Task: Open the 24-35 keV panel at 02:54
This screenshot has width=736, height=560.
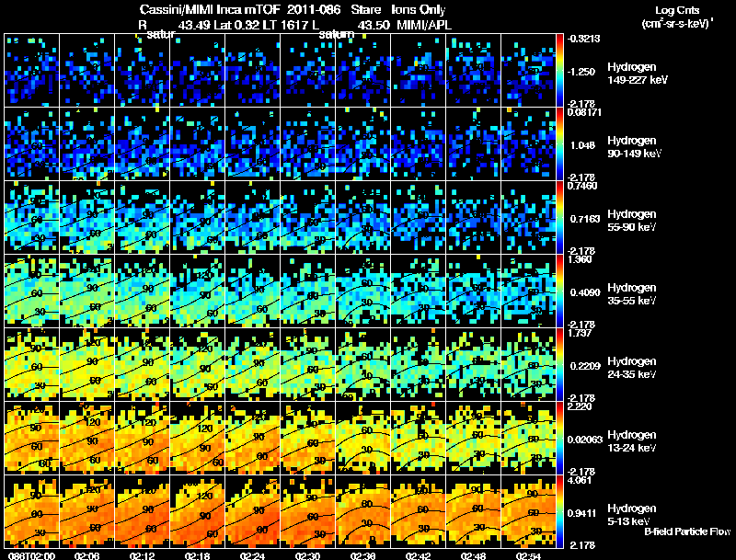Action: 528,364
